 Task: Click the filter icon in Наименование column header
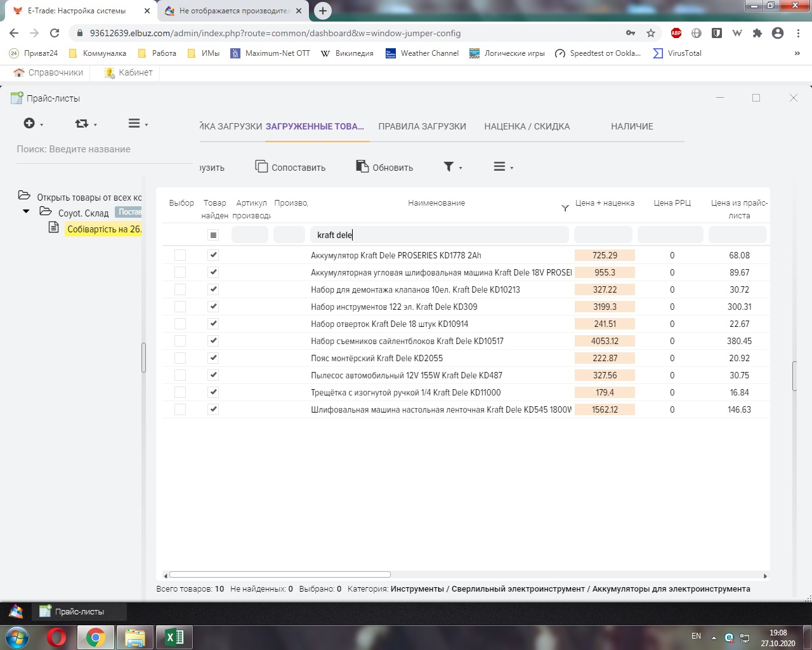tap(565, 208)
